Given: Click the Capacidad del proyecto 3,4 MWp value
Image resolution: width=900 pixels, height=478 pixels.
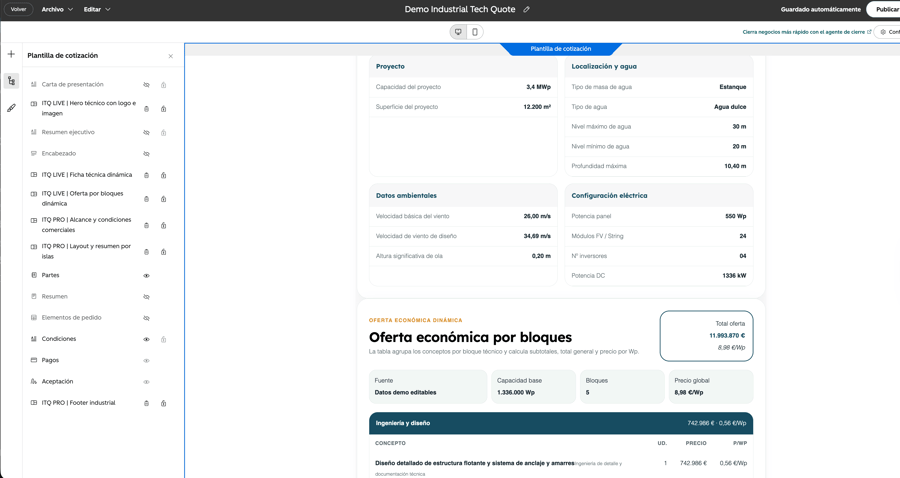Looking at the screenshot, I should (538, 87).
